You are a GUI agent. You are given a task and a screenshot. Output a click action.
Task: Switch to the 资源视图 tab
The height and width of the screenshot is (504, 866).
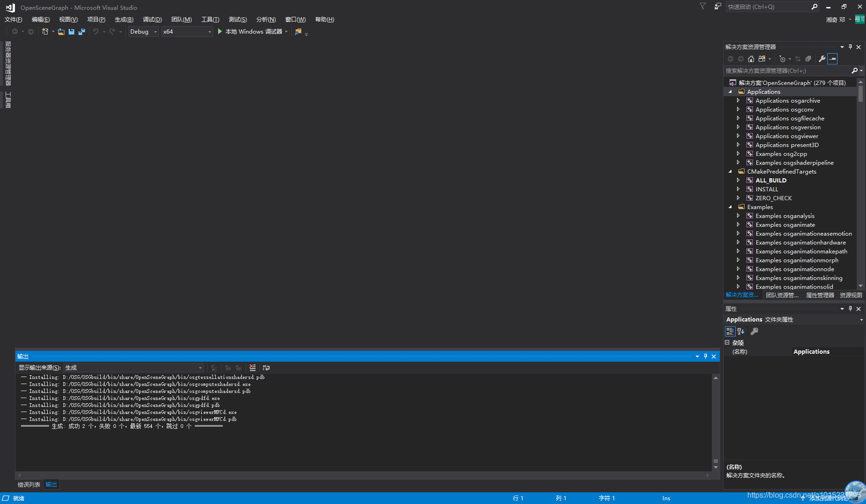(x=851, y=295)
